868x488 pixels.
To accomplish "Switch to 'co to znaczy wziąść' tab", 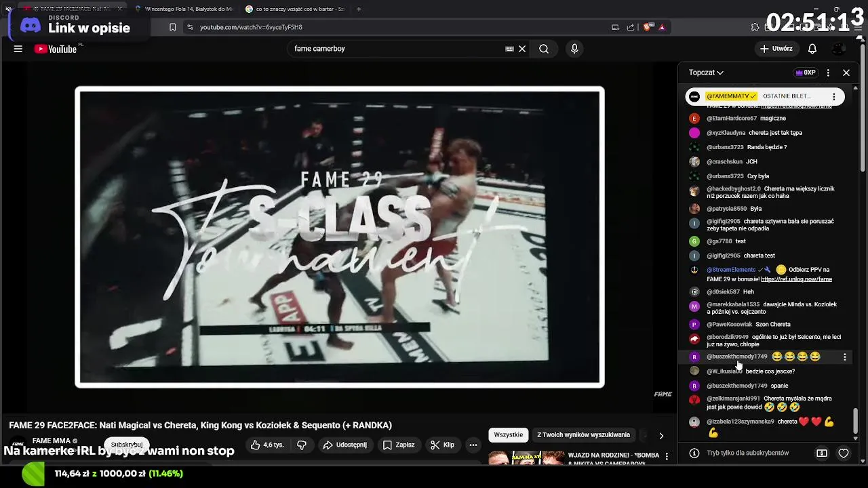I will click(x=295, y=9).
